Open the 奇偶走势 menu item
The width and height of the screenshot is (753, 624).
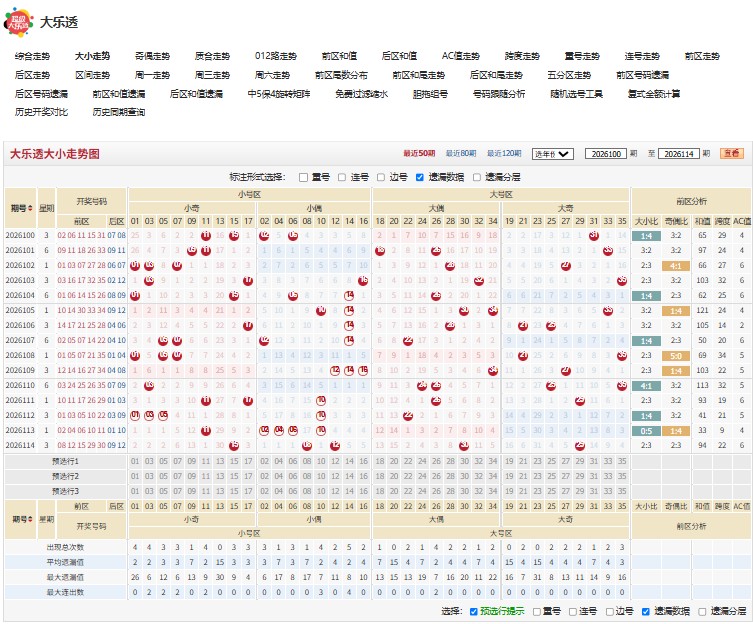click(x=152, y=56)
